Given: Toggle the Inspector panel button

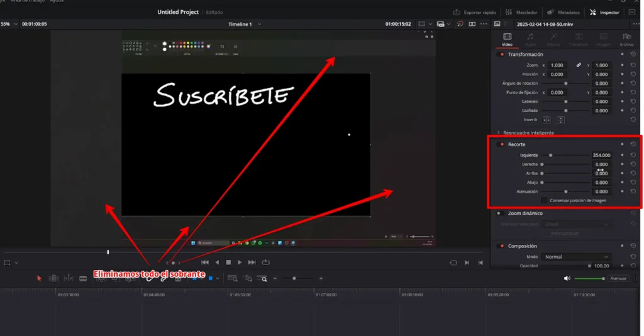Looking at the screenshot, I should click(604, 13).
